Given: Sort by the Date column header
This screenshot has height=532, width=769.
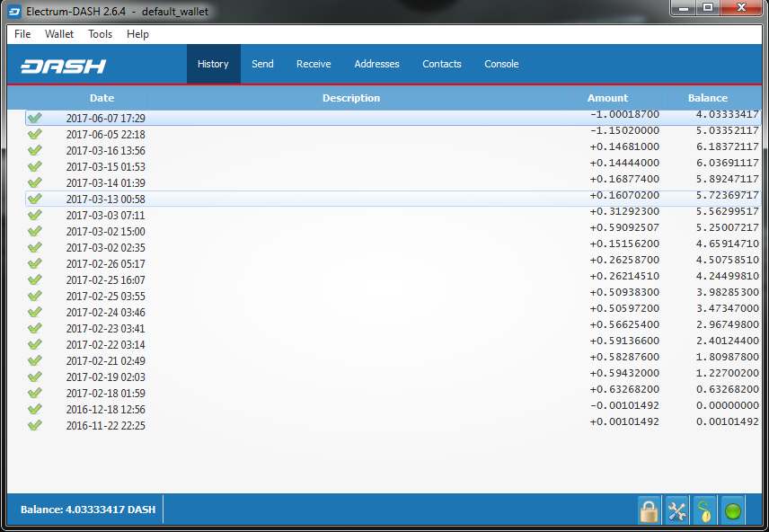Looking at the screenshot, I should tap(102, 98).
